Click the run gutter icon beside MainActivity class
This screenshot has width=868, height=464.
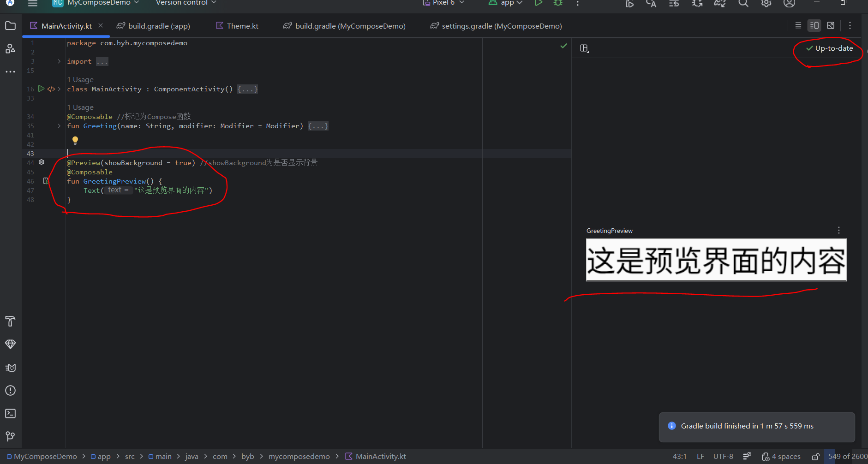coord(41,89)
